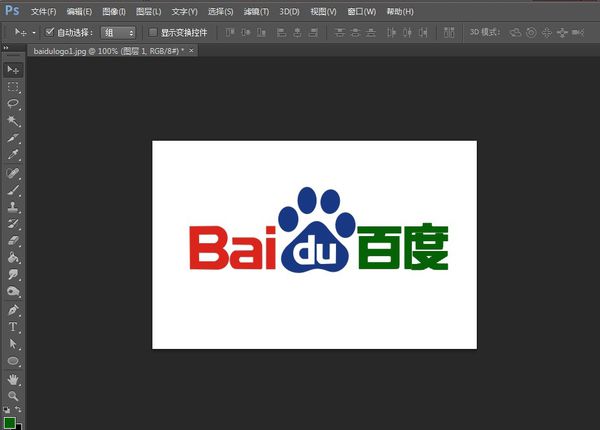
Task: Click distribute top edges icon
Action: pos(339,33)
